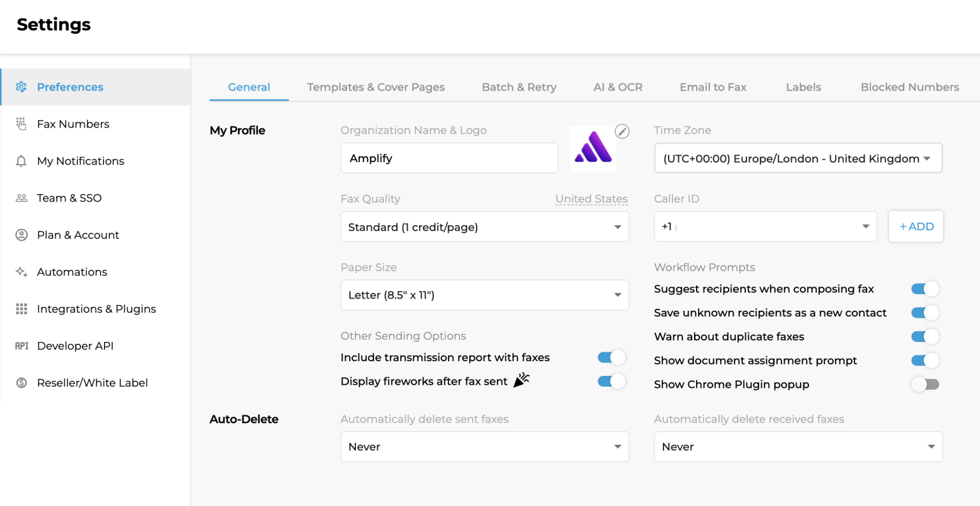Open the Paper Size dropdown
This screenshot has height=506, width=980.
[485, 295]
